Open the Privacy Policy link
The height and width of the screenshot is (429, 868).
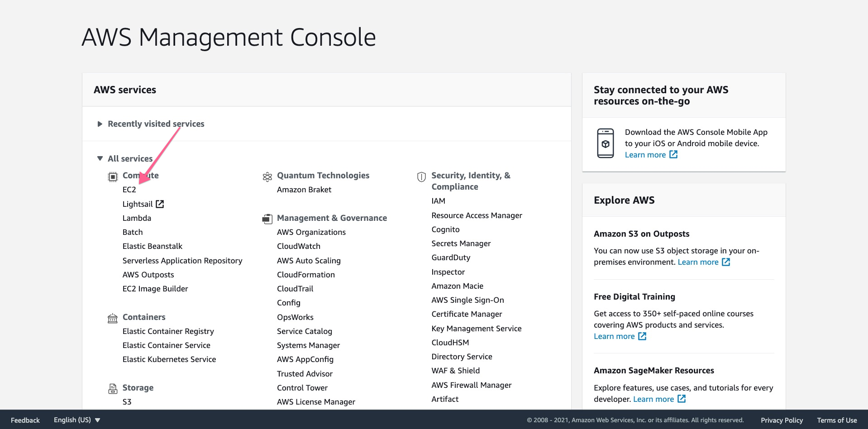click(x=782, y=420)
